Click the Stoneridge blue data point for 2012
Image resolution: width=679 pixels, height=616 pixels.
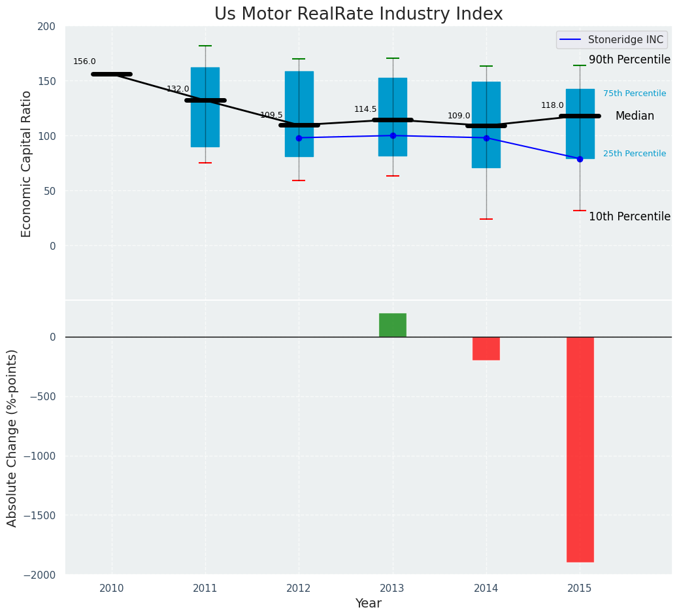299,138
